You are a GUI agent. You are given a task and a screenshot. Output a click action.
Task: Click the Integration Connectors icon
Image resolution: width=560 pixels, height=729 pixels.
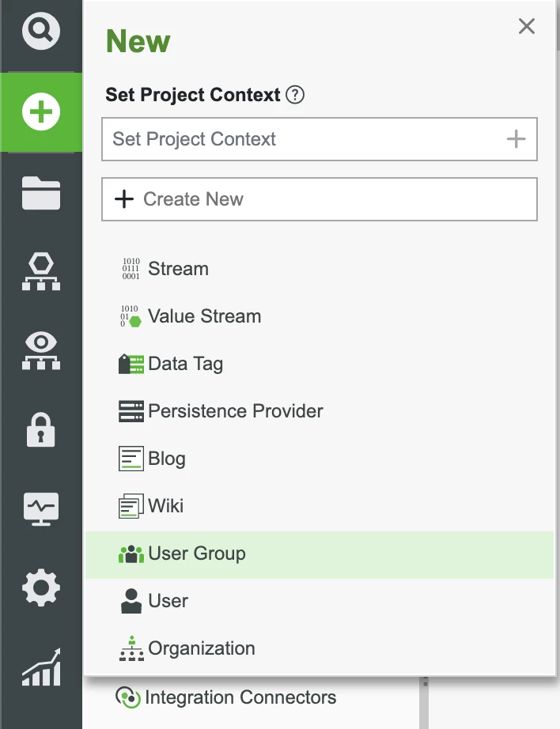(x=131, y=697)
